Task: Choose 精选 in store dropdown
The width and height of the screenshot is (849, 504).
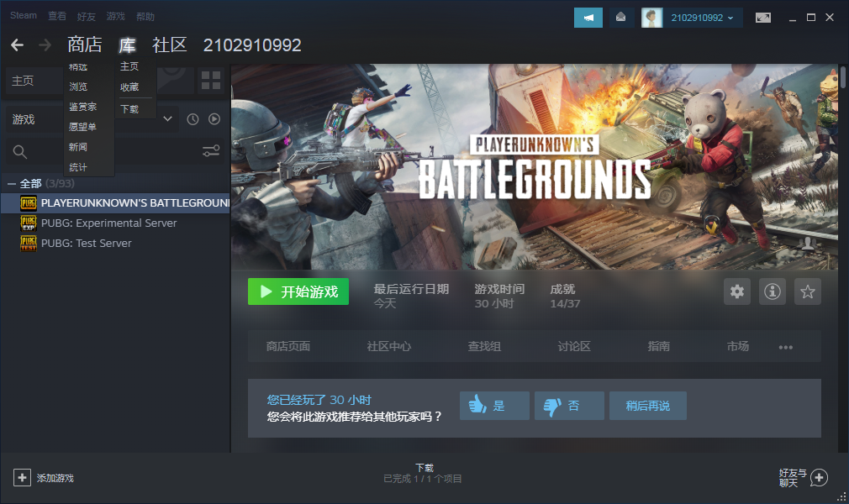Action: [x=78, y=67]
